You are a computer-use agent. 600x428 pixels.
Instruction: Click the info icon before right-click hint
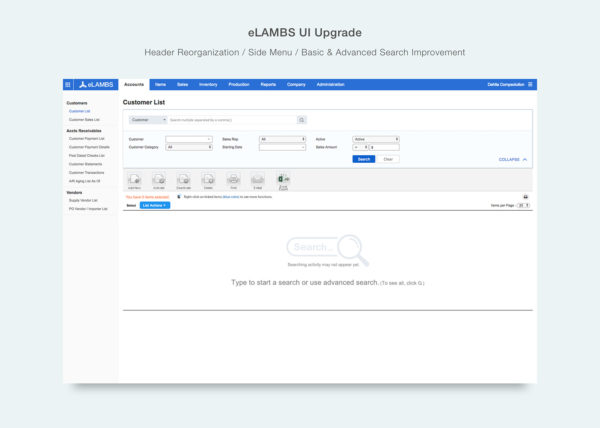tap(179, 197)
